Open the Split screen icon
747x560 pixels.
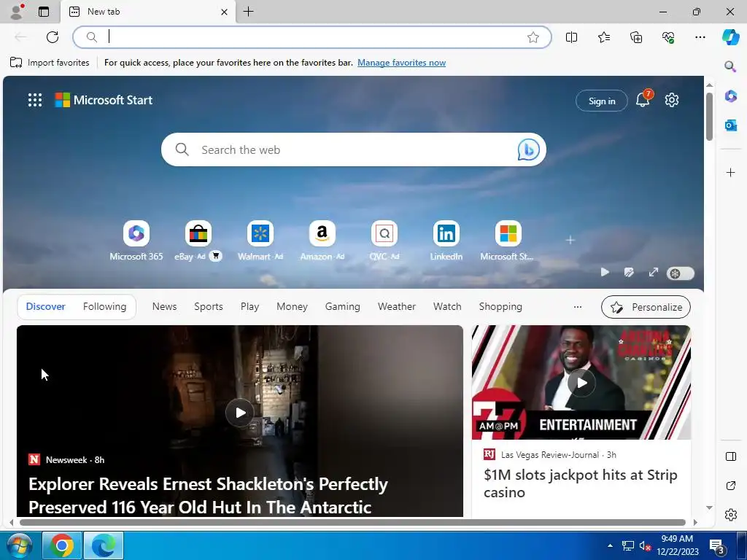coord(571,37)
